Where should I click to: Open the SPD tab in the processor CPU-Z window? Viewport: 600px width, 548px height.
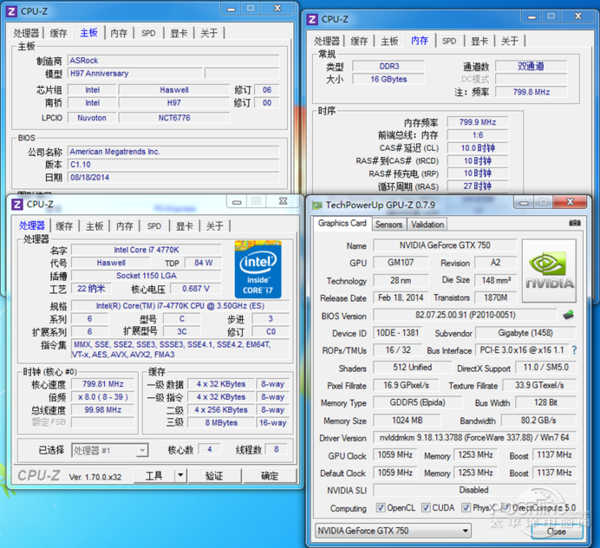154,226
